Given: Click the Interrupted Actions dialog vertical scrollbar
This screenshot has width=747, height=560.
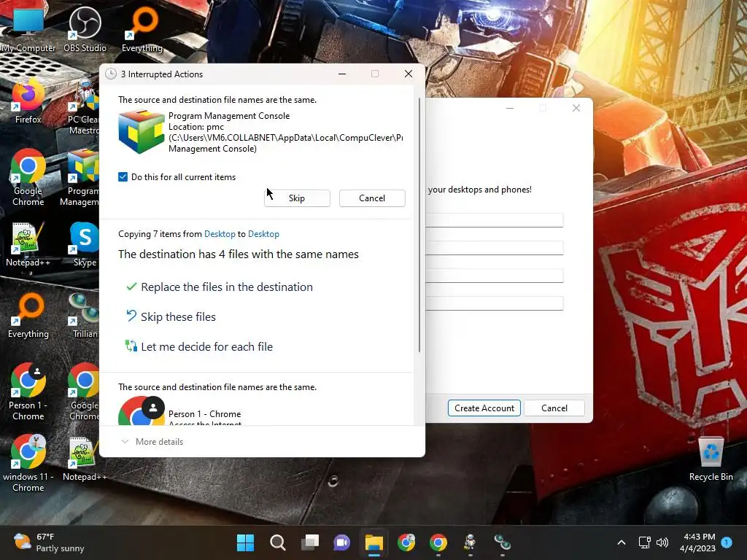Looking at the screenshot, I should 419,225.
